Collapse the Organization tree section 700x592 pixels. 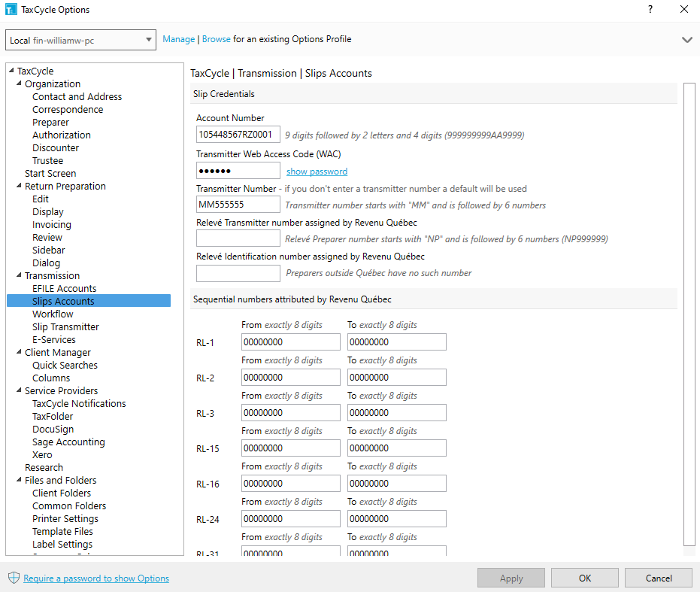pyautogui.click(x=19, y=83)
